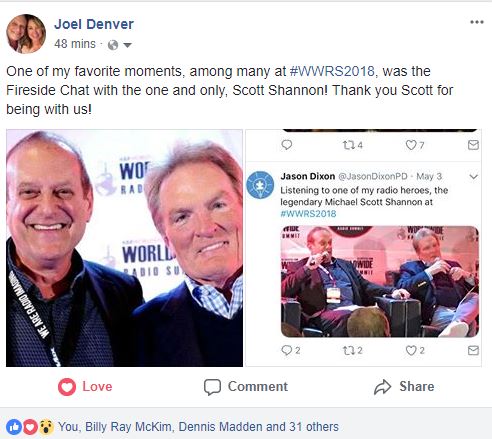Click the globe public privacy icon
Viewport: 492px width, 439px height.
coord(113,45)
